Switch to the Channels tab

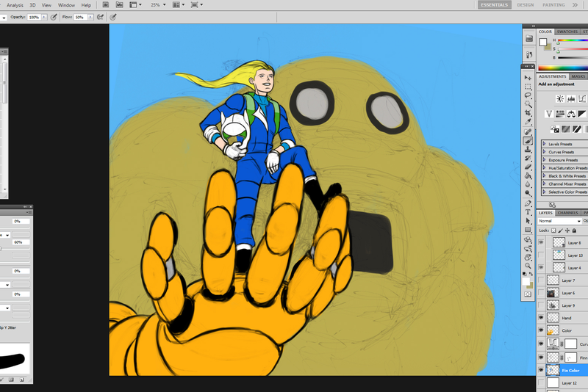tap(567, 213)
